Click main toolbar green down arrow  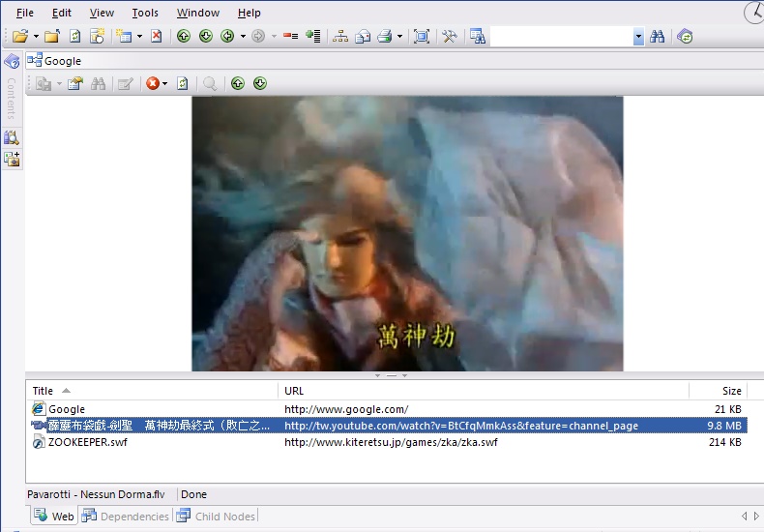[206, 36]
